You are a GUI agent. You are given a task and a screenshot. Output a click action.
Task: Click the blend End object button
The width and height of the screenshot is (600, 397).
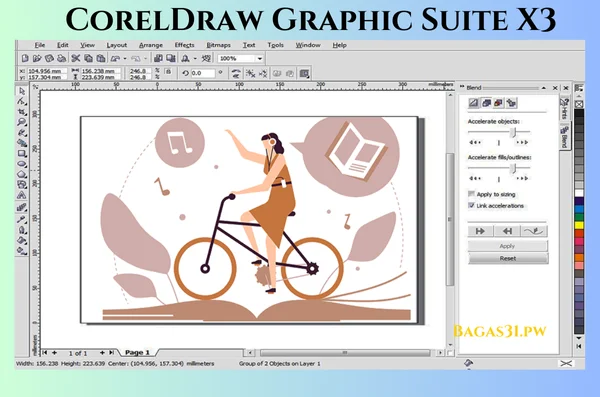(x=507, y=231)
